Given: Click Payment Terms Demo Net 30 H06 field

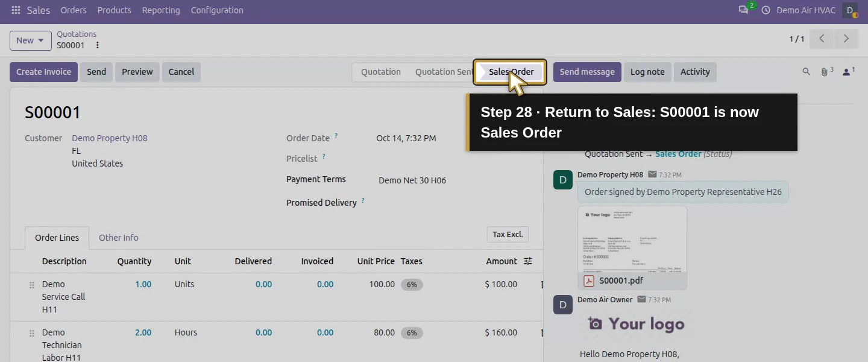Looking at the screenshot, I should click(412, 180).
